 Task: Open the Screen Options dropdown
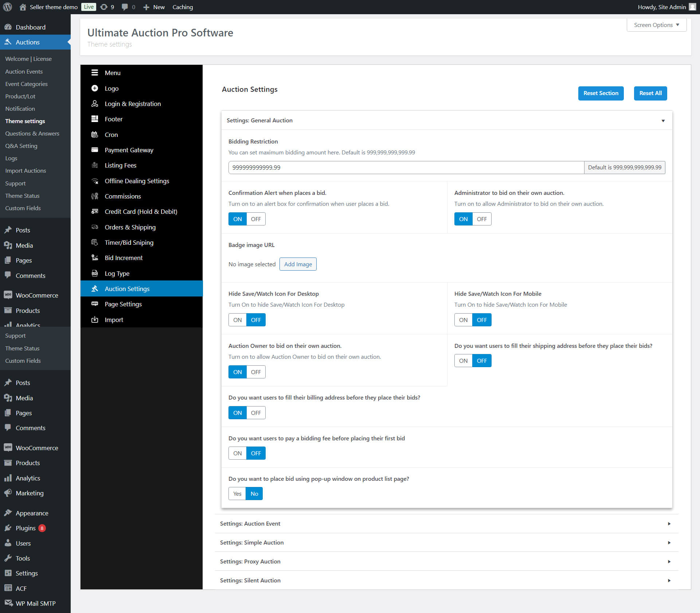click(x=657, y=25)
